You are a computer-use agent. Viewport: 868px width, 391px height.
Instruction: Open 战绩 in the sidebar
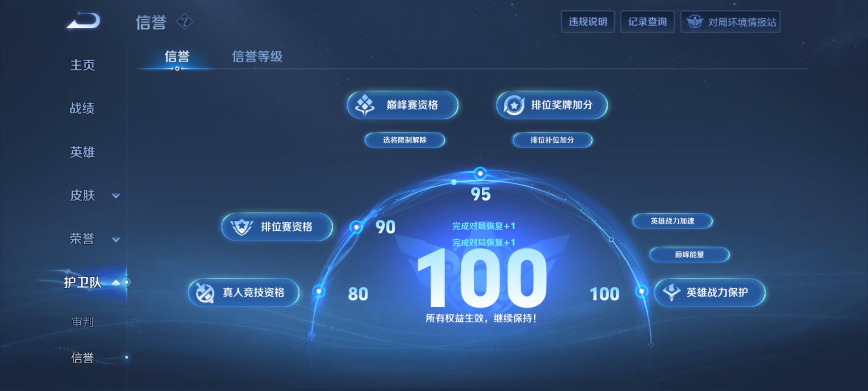pyautogui.click(x=82, y=108)
